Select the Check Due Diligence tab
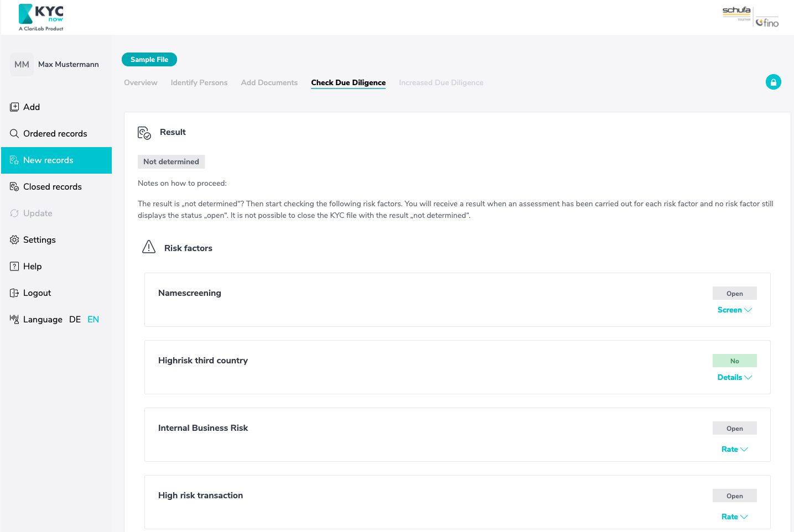794x532 pixels. pos(348,82)
